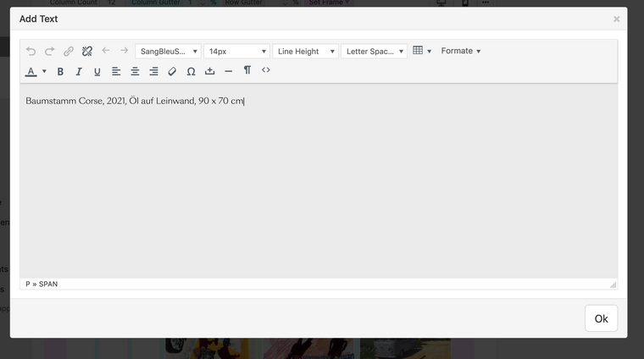Show invisible paragraph marks
Screen dimensions: 644x359
pos(247,70)
